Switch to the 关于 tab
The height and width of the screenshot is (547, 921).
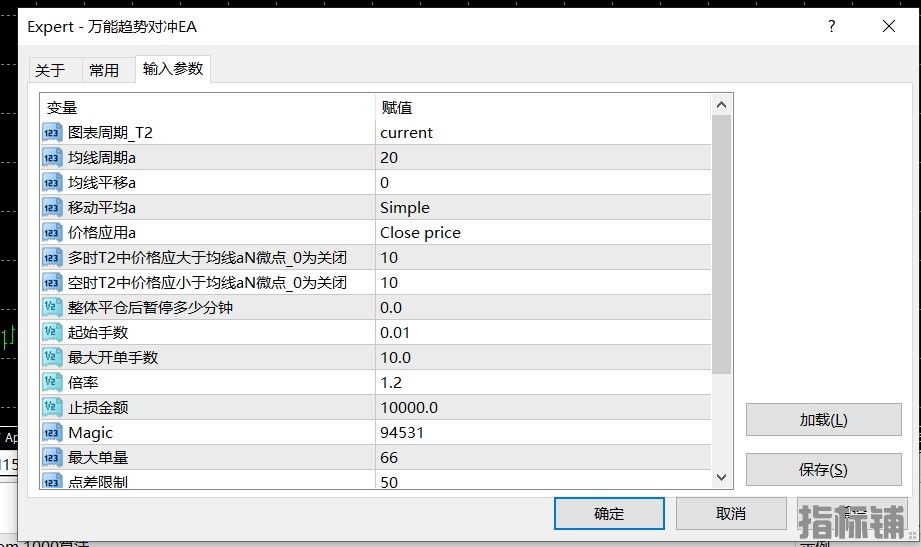50,70
